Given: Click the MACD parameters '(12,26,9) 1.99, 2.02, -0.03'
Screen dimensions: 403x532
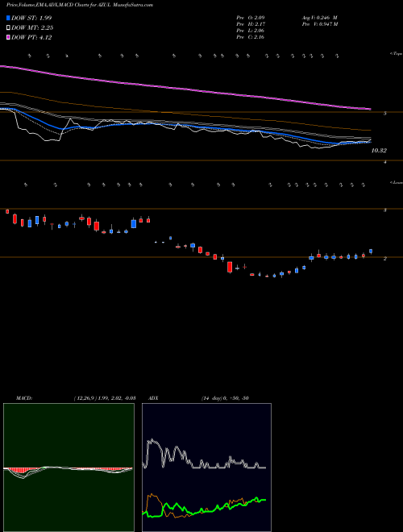Looking at the screenshot, I should [x=105, y=398].
